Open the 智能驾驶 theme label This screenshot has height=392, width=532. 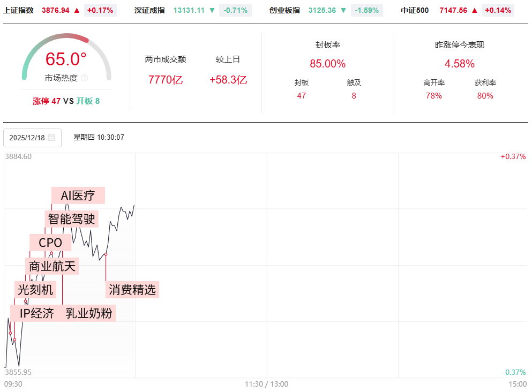point(71,219)
